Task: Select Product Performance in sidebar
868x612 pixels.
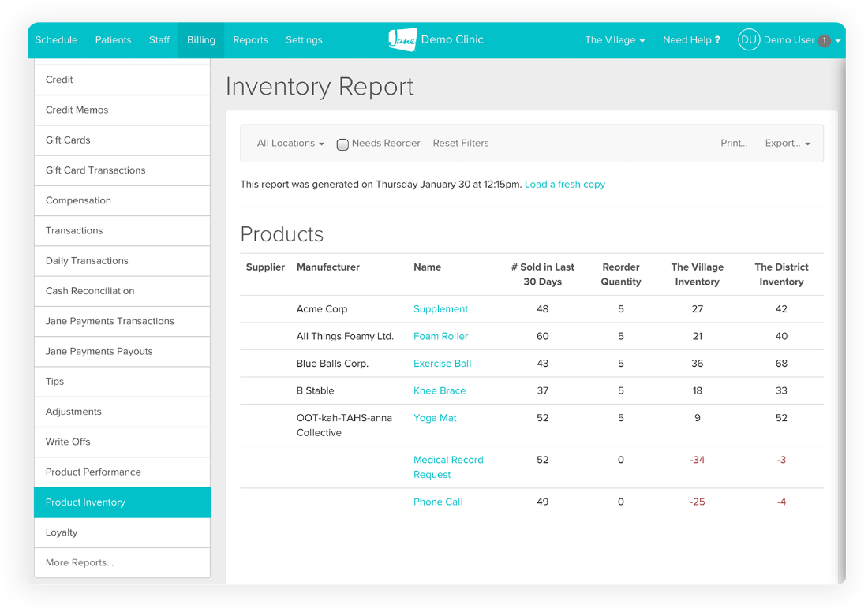Action: (x=93, y=472)
